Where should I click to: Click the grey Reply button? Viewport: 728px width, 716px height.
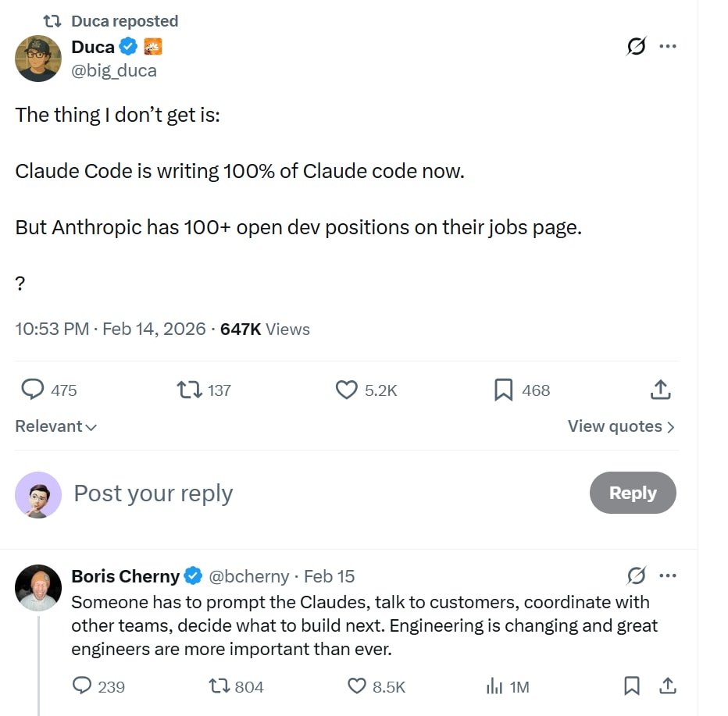(633, 493)
